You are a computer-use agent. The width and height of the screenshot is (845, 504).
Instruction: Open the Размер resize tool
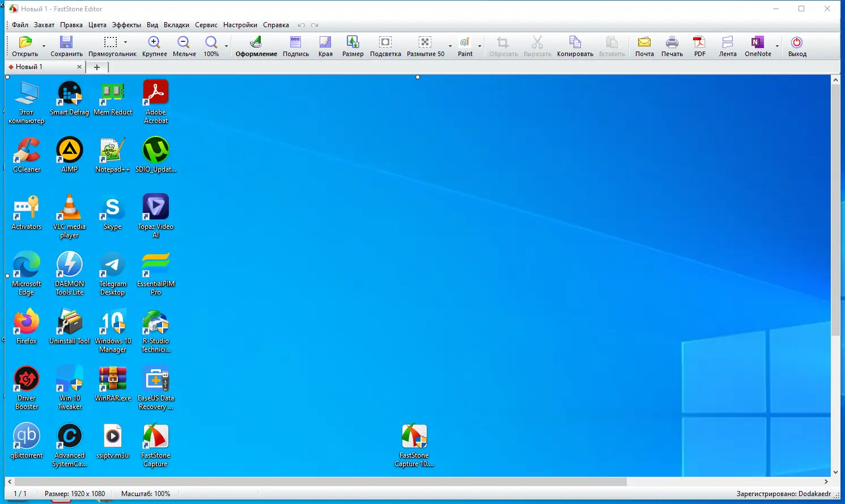click(353, 46)
